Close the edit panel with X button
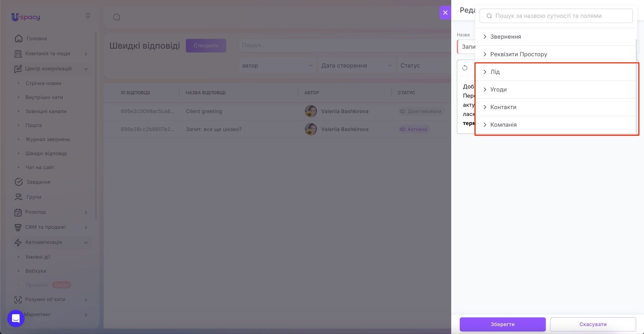The width and height of the screenshot is (644, 334). [x=445, y=13]
